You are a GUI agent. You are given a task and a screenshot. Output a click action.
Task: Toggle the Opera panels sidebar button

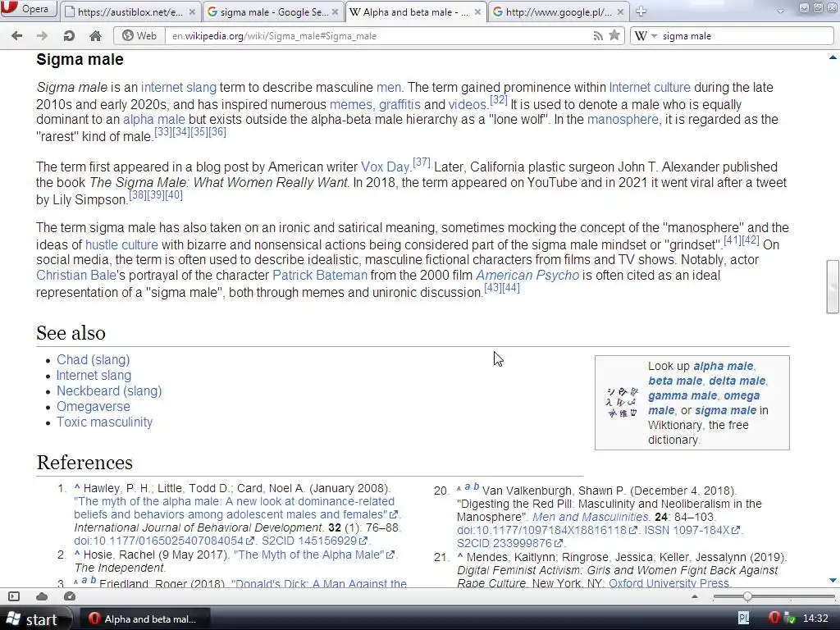pos(14,596)
